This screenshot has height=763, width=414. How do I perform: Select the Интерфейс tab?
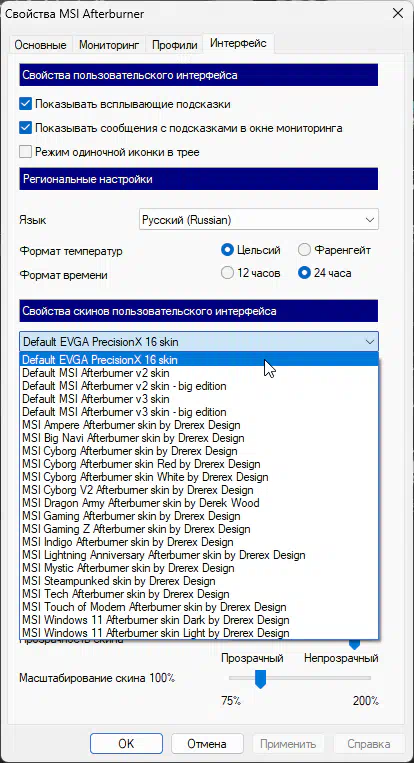click(238, 43)
